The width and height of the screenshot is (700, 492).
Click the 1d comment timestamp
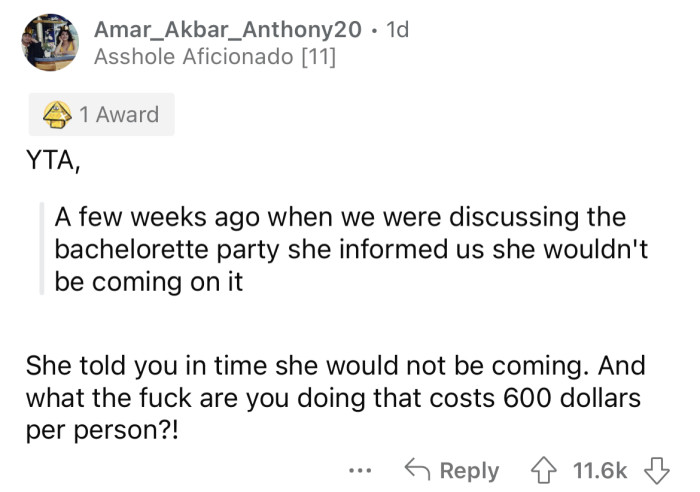pos(397,30)
